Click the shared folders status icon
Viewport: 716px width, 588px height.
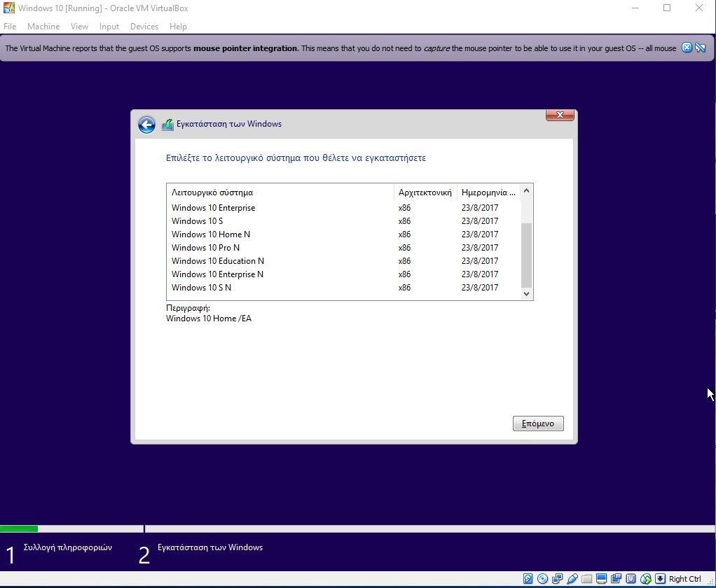(x=587, y=579)
